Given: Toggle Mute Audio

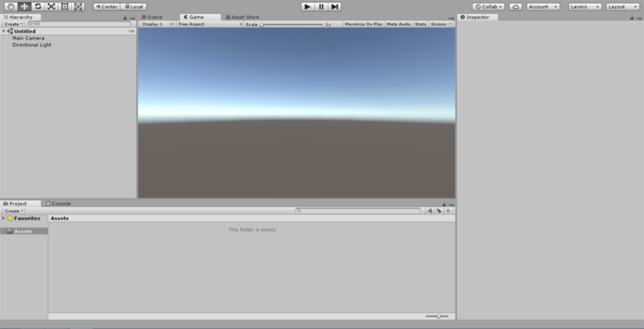Looking at the screenshot, I should click(399, 24).
